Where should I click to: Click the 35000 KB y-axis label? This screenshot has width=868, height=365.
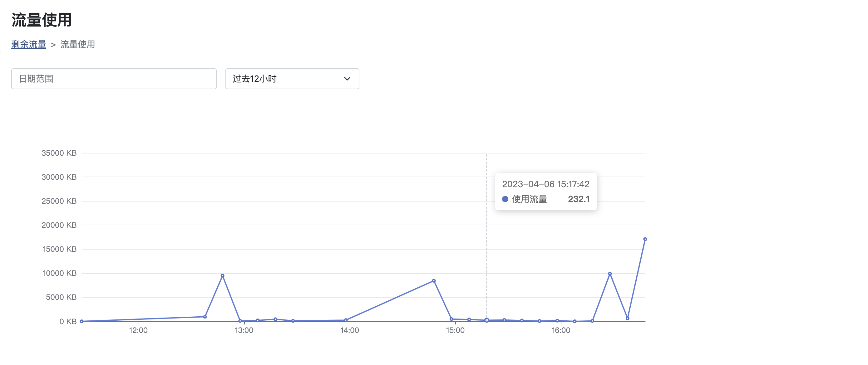59,153
